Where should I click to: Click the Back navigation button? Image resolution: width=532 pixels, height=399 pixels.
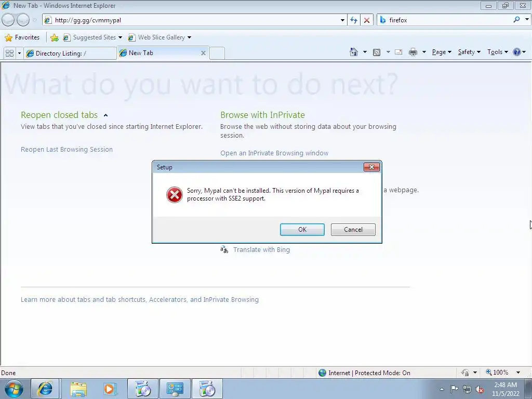[8, 20]
